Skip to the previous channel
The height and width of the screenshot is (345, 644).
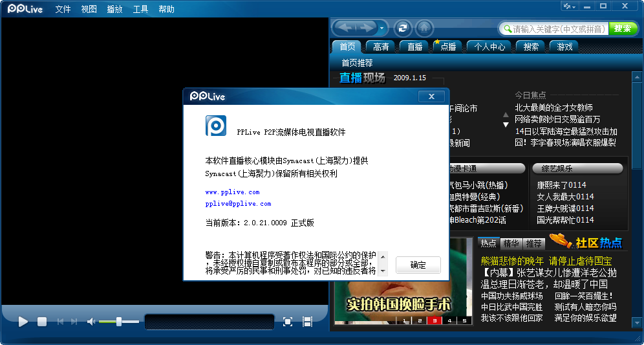pos(60,322)
